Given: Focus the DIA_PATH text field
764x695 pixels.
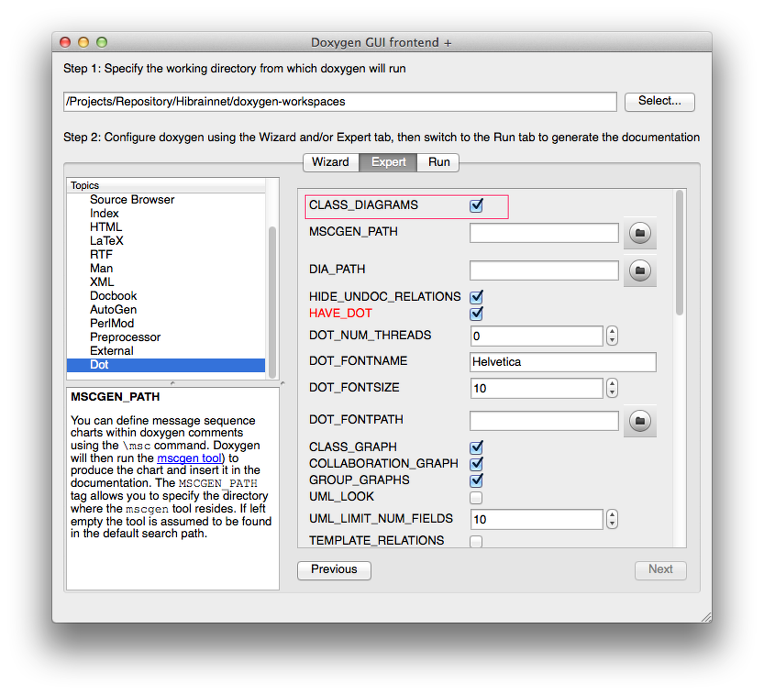Looking at the screenshot, I should click(x=544, y=270).
